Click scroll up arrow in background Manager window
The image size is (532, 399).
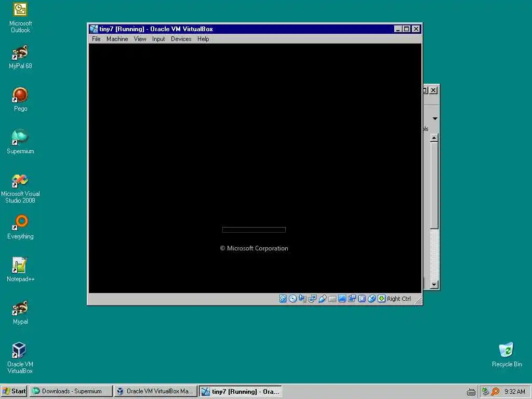(x=434, y=138)
